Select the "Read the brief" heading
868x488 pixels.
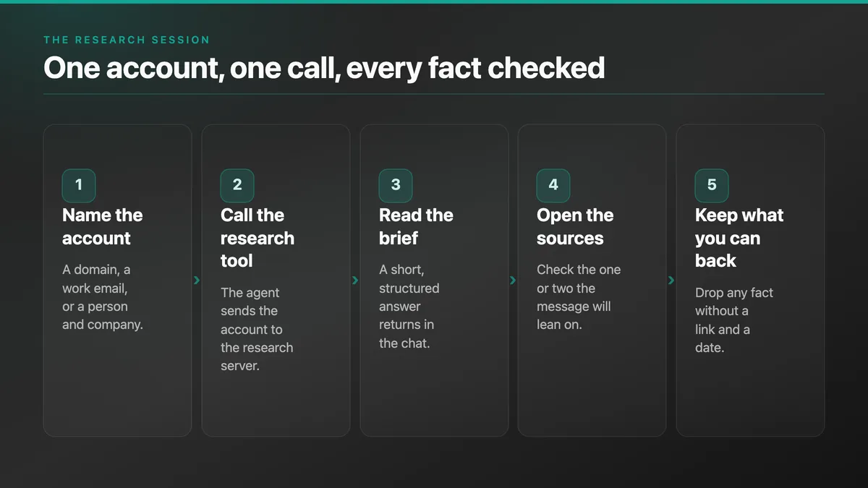[x=416, y=226]
